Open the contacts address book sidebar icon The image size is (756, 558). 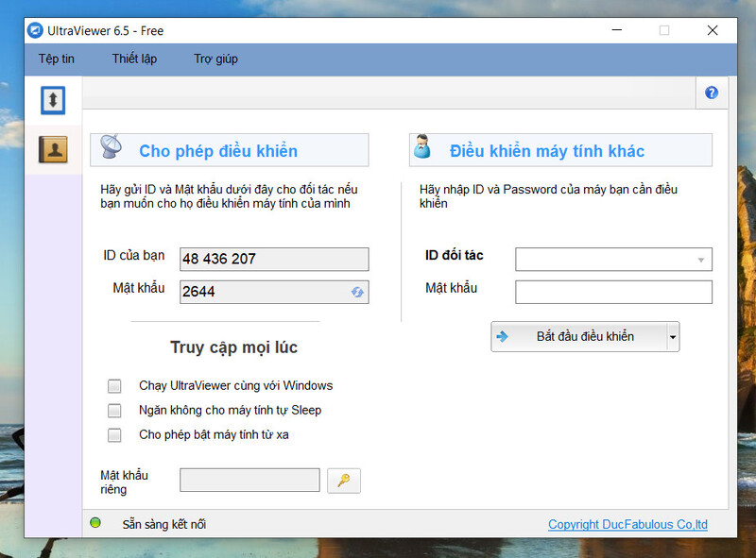53,149
